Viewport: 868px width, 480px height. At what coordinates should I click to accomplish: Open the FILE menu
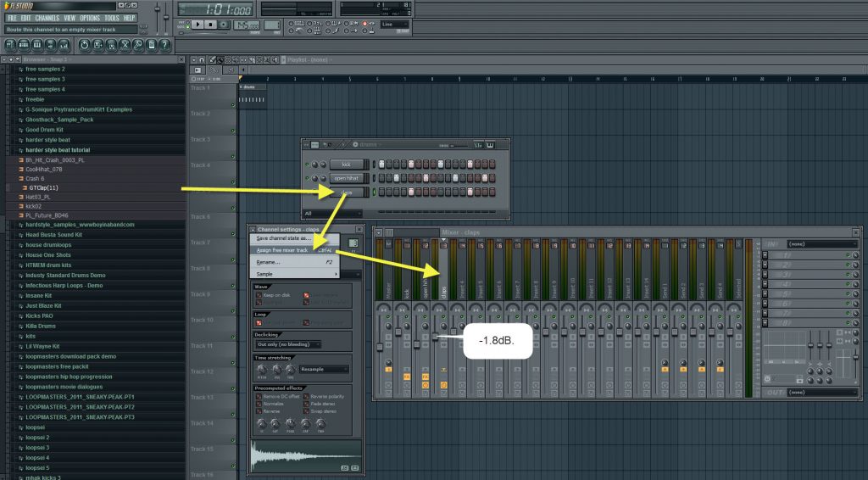12,19
